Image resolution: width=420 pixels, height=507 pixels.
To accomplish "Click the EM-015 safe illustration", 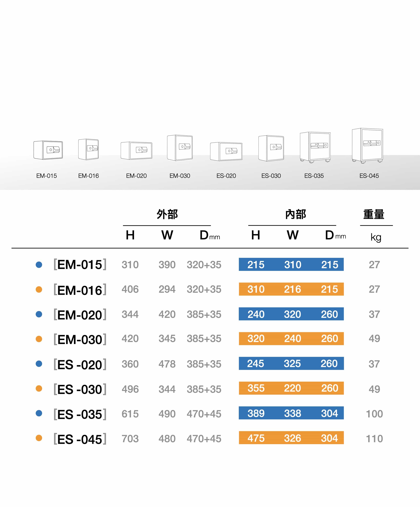I will [x=48, y=150].
